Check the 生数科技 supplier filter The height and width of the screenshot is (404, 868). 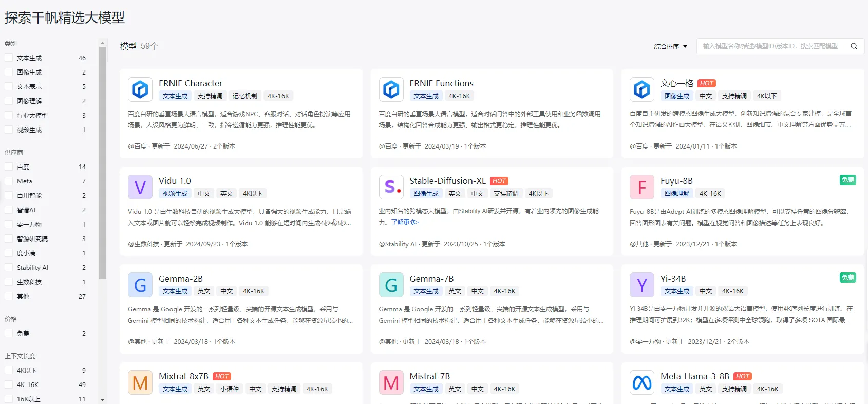pyautogui.click(x=9, y=282)
